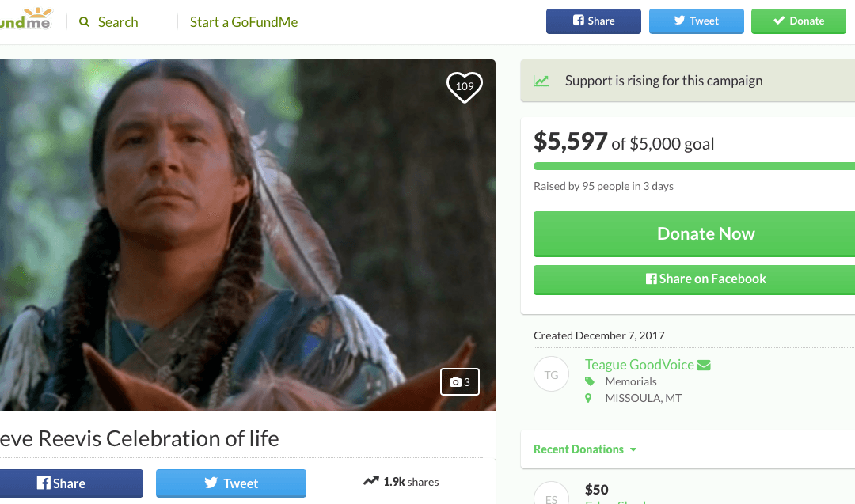Image resolution: width=855 pixels, height=504 pixels.
Task: Click the Tweet button below the photo
Action: [x=230, y=483]
